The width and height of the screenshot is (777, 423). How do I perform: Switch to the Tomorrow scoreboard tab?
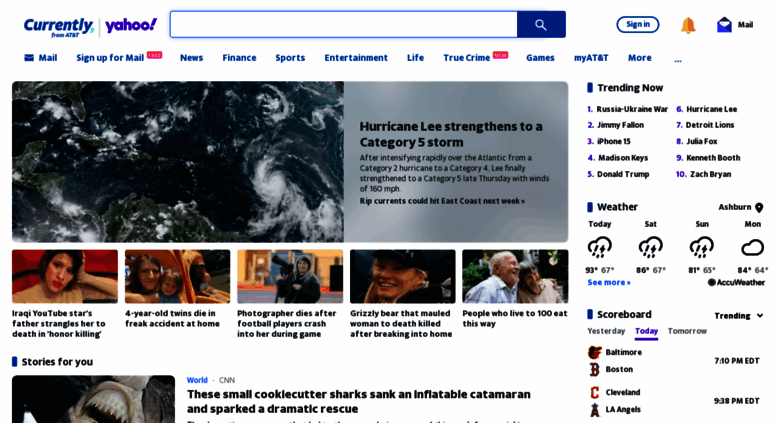coord(687,331)
